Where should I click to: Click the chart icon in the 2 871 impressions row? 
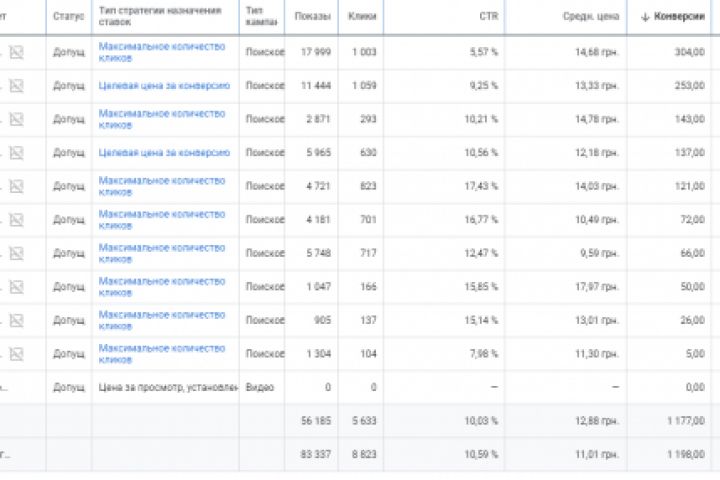[x=17, y=119]
